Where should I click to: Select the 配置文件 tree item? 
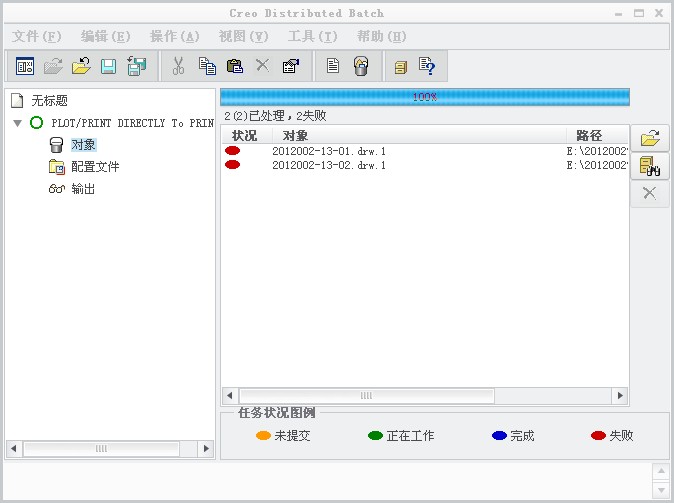point(95,167)
